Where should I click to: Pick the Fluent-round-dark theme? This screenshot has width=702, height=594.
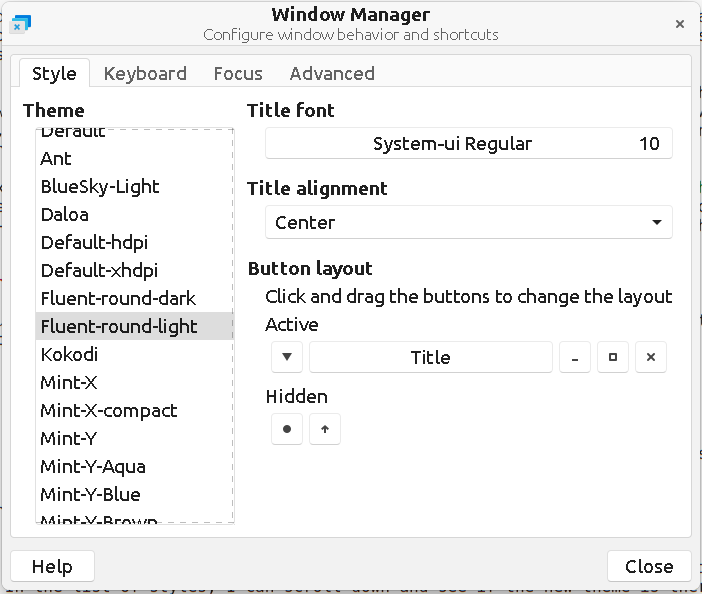click(x=118, y=298)
